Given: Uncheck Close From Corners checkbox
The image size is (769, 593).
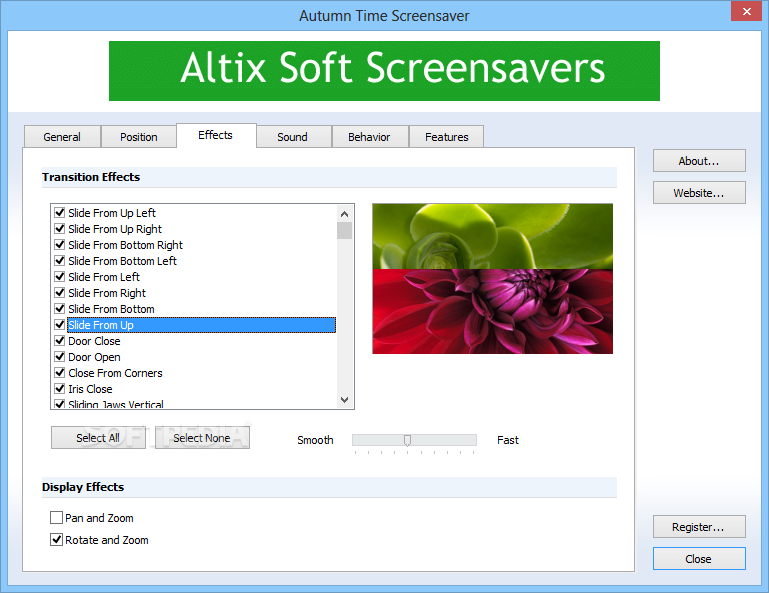Looking at the screenshot, I should (60, 373).
